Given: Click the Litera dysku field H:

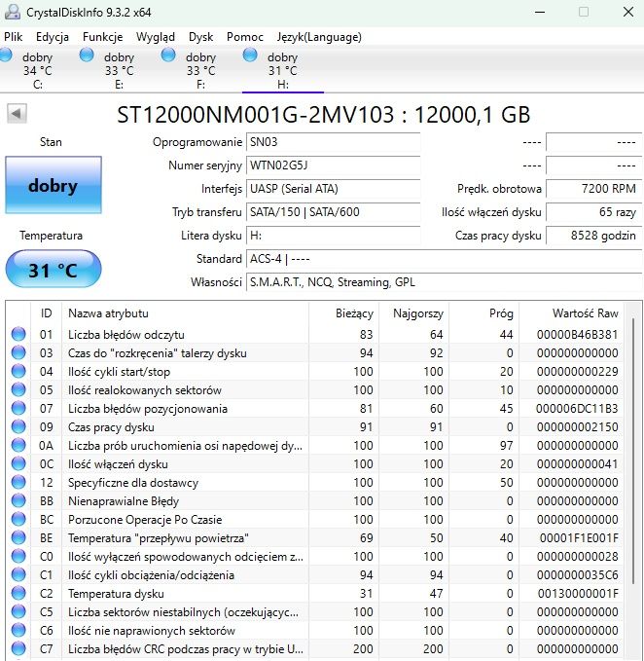Looking at the screenshot, I should click(x=333, y=236).
